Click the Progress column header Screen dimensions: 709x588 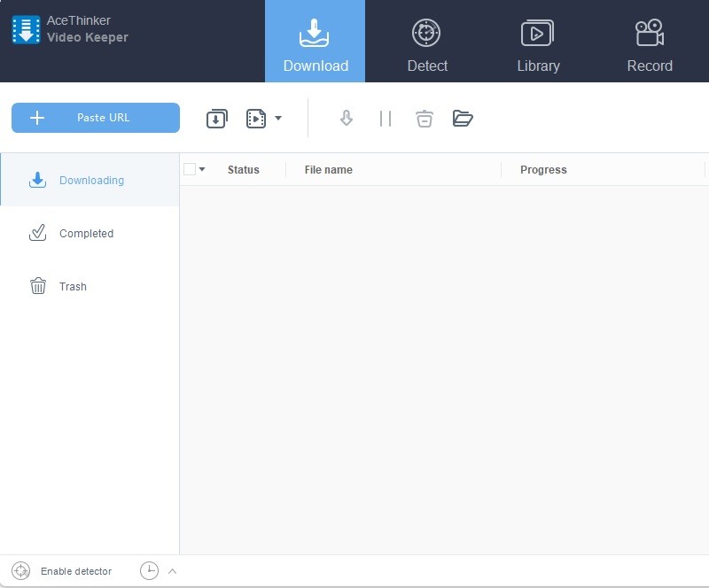tap(543, 170)
